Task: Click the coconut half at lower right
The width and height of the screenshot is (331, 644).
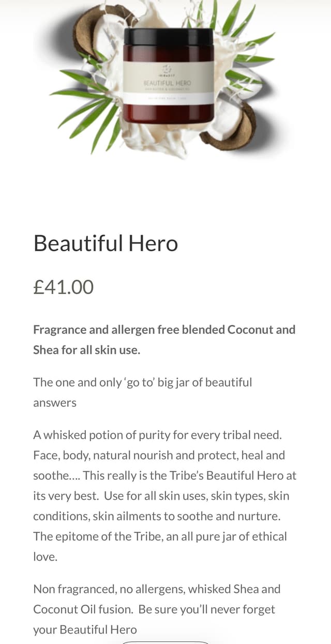Action: click(234, 129)
